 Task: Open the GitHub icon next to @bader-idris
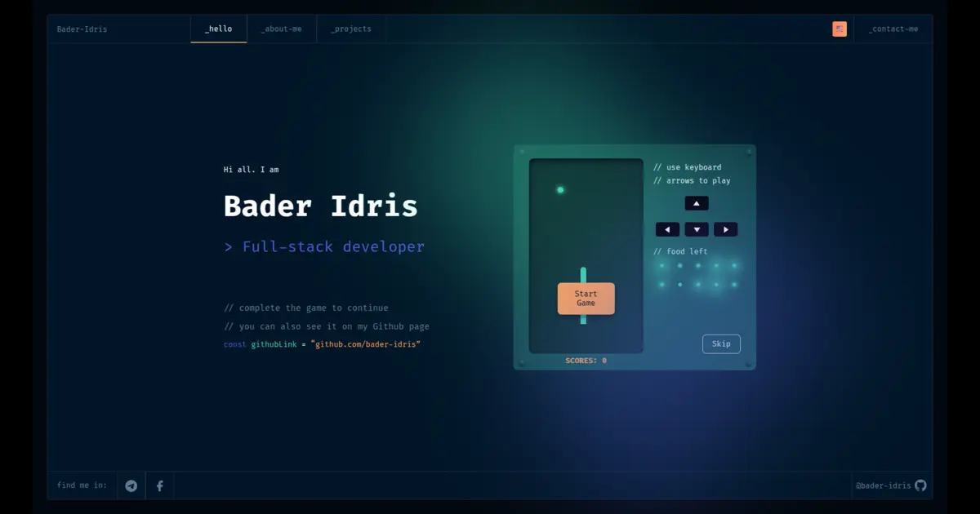pyautogui.click(x=920, y=485)
